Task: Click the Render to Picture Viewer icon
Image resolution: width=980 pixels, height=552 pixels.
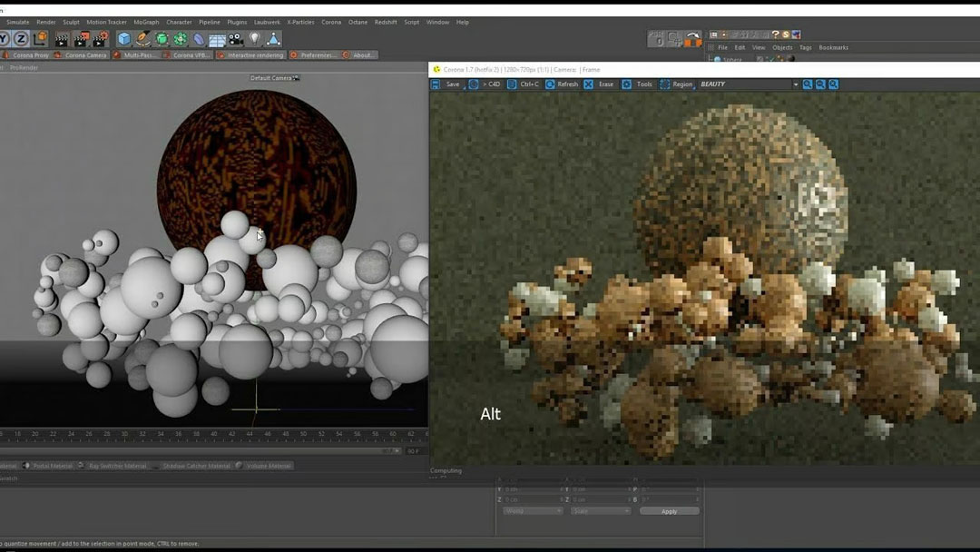Action: point(82,39)
